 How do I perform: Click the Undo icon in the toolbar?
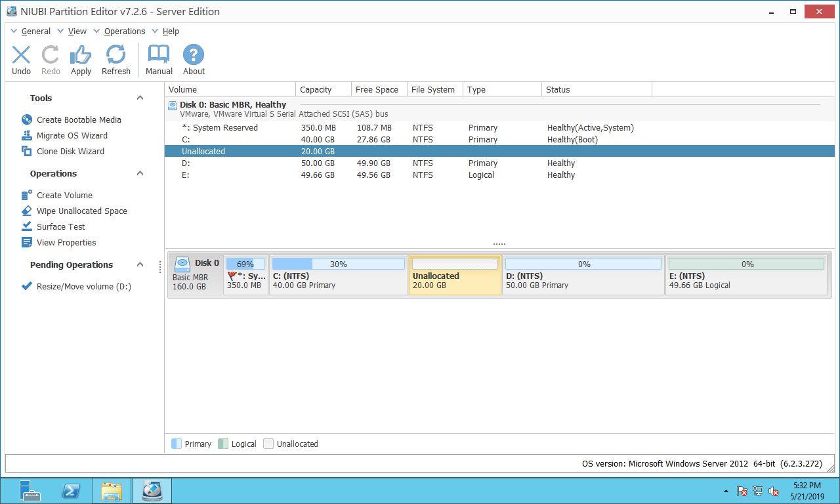coord(20,59)
